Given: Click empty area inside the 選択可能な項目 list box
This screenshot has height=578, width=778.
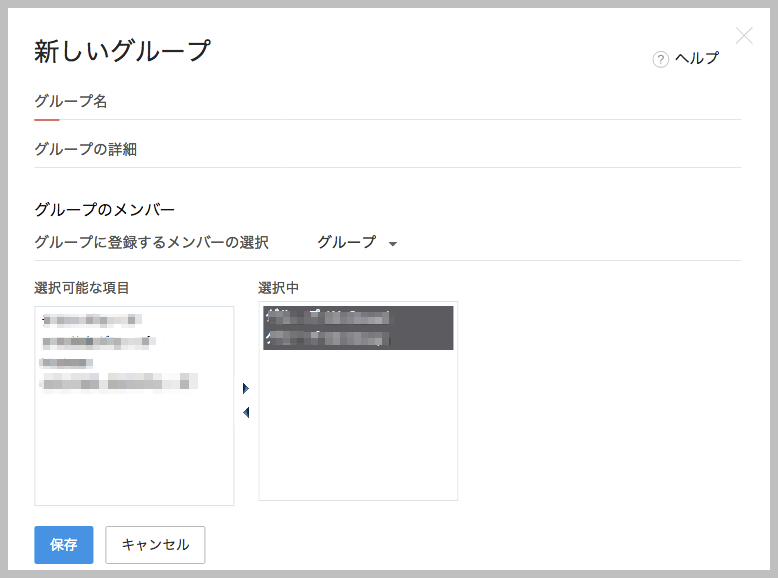Looking at the screenshot, I should click(x=134, y=450).
